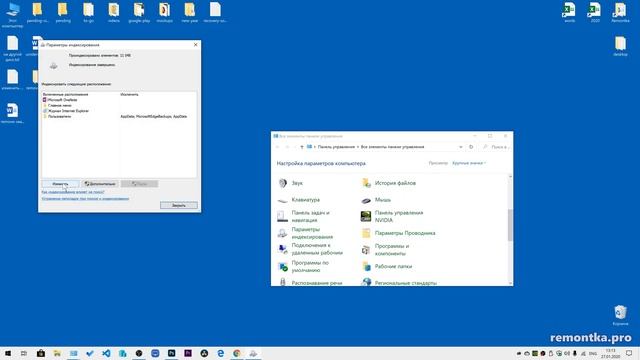The image size is (640, 360).
Task: Open Task View on the taskbar
Action: pos(24,353)
